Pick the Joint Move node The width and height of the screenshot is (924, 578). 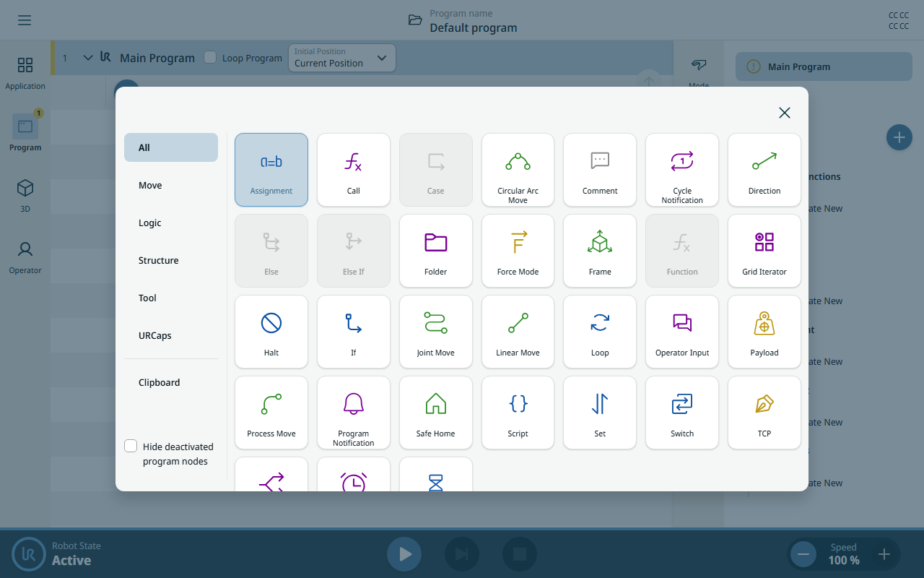(x=436, y=332)
